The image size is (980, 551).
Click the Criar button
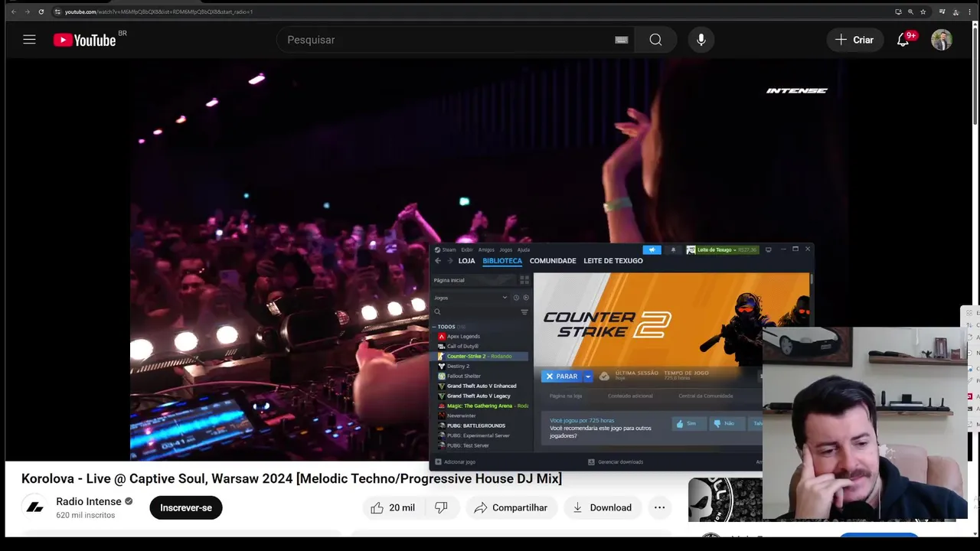click(x=854, y=40)
